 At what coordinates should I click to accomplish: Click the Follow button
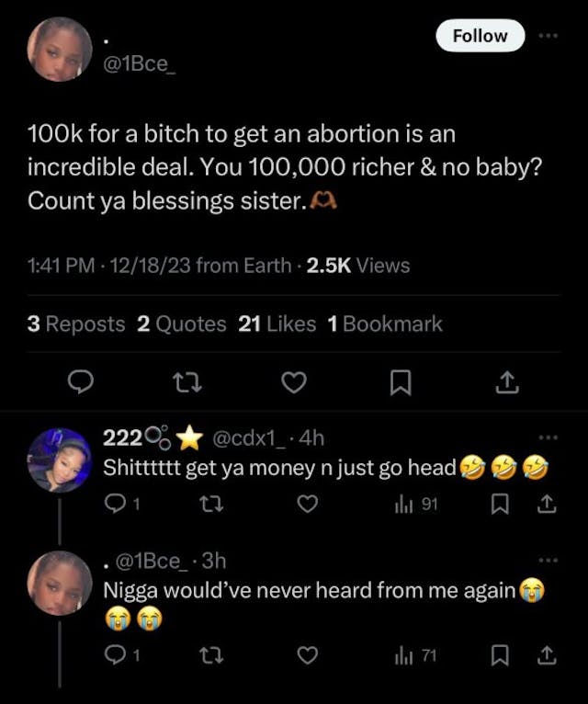point(480,36)
